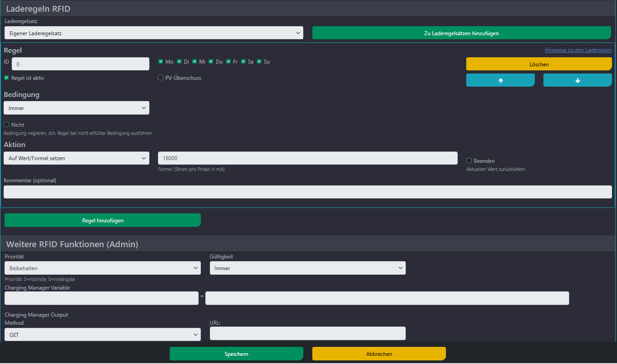This screenshot has width=617, height=364.
Task: Open the Priorität dropdown
Action: tap(102, 268)
